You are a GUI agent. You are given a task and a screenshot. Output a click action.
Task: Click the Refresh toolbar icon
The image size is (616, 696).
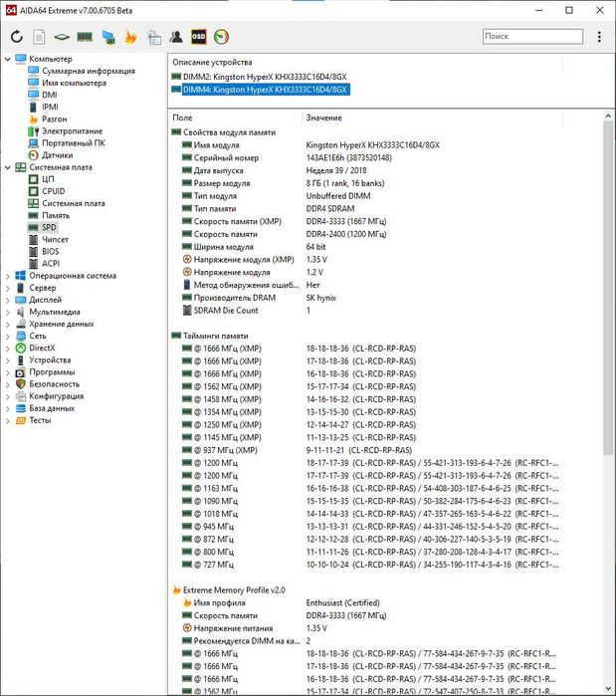coord(16,37)
